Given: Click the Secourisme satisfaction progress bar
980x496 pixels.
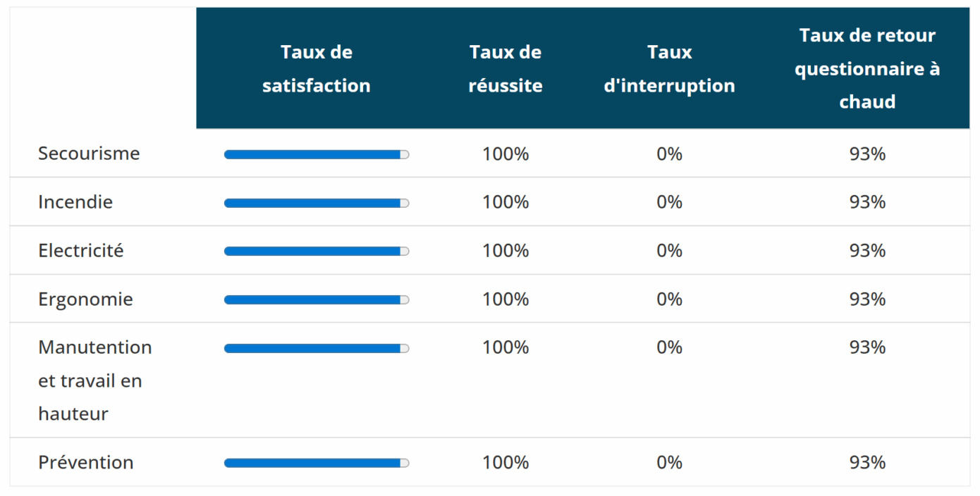Looking at the screenshot, I should tap(316, 154).
